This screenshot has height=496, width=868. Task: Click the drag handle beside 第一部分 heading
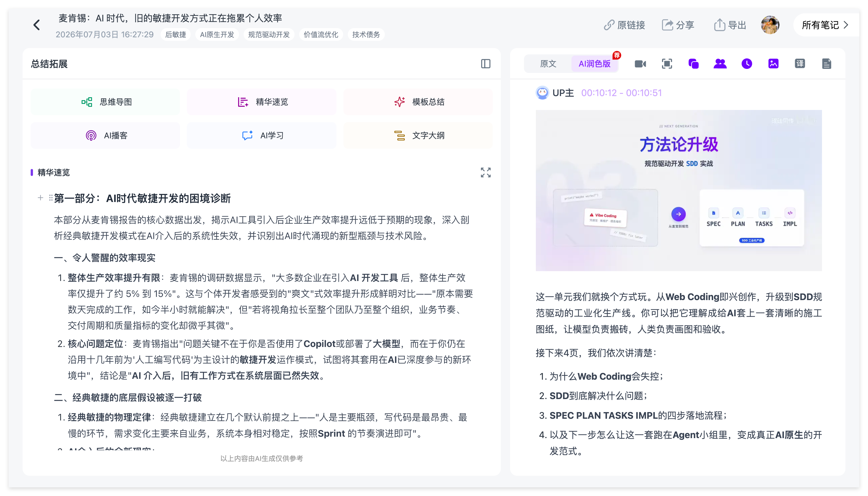tap(51, 198)
